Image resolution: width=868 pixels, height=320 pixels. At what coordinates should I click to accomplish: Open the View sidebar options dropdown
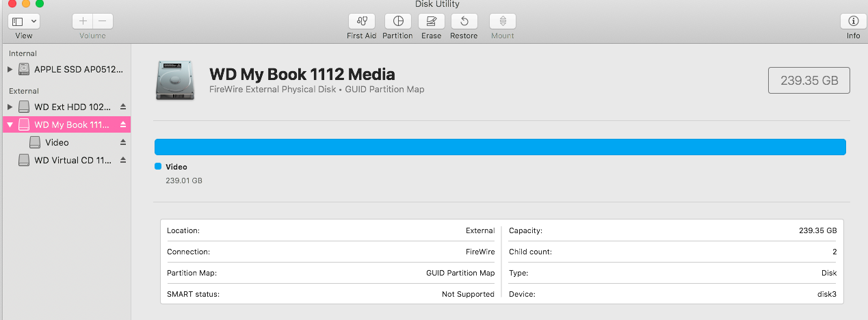click(23, 22)
